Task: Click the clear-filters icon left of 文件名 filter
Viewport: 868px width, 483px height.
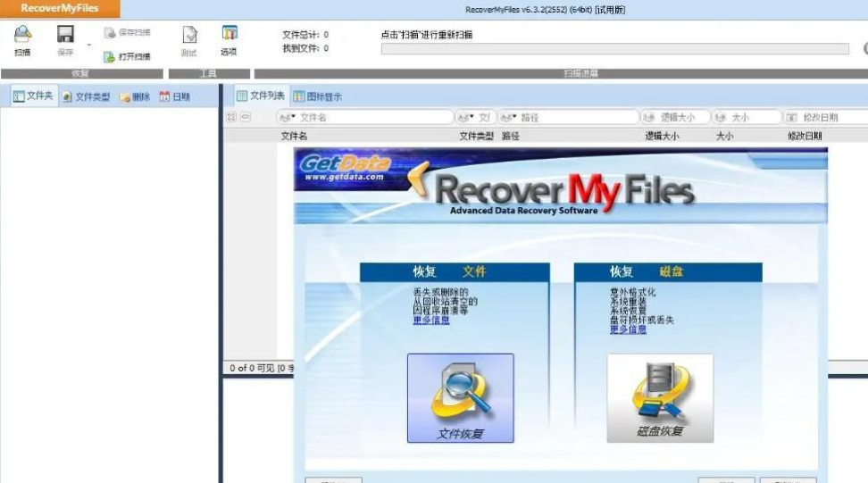Action: pyautogui.click(x=231, y=117)
